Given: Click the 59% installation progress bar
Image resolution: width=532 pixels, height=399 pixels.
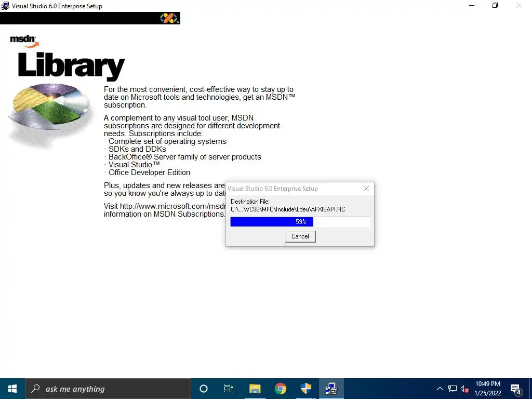Looking at the screenshot, I should (300, 222).
